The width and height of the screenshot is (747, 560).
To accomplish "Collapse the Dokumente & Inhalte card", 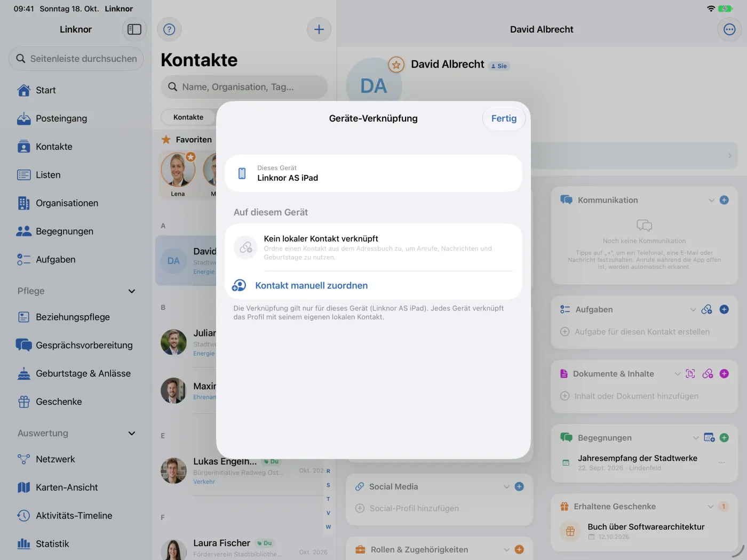I will click(678, 374).
